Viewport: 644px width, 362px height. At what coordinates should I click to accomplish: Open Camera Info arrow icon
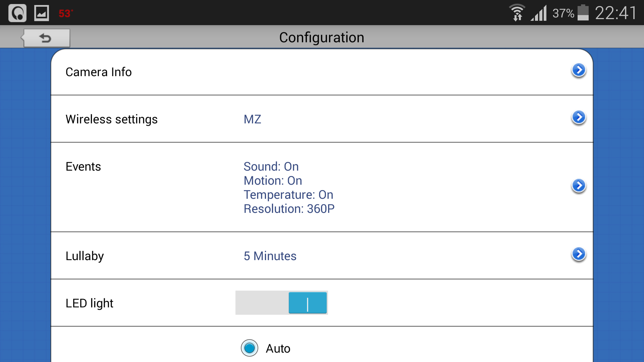point(578,70)
